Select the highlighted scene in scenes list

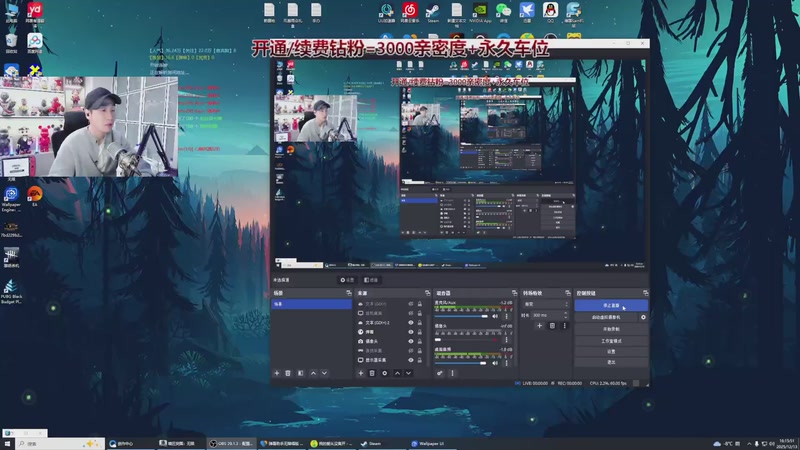point(312,304)
